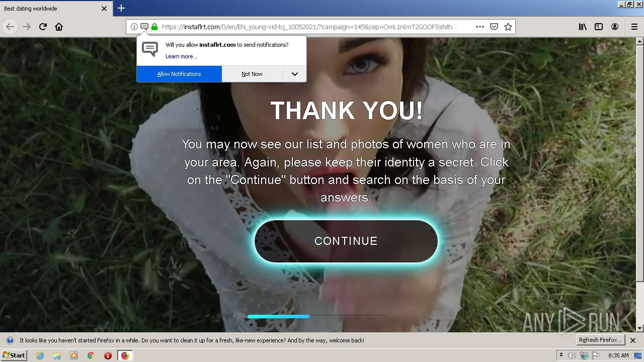
Task: Click the 8:35 AM clock
Action: point(618,355)
